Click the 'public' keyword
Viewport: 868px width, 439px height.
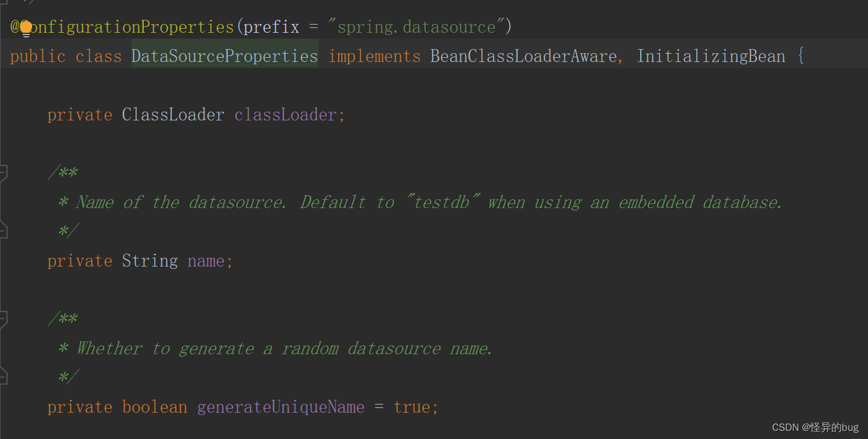tap(38, 56)
